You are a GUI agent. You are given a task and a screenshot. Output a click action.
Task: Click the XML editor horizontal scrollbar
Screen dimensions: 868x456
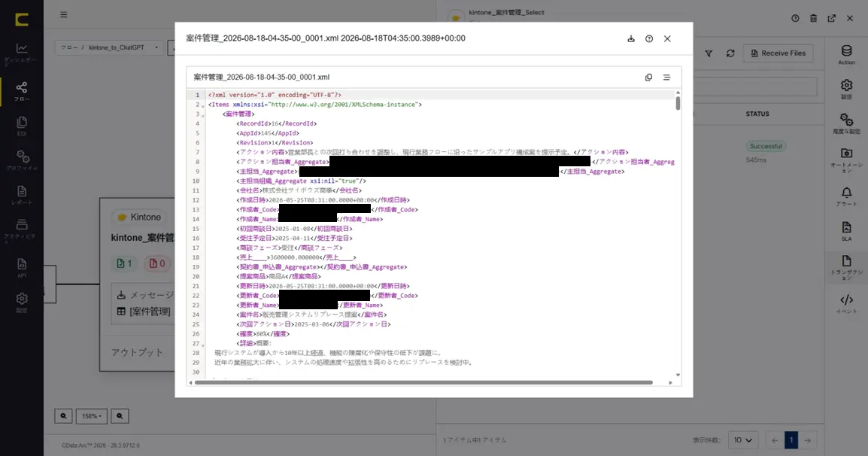coord(423,382)
